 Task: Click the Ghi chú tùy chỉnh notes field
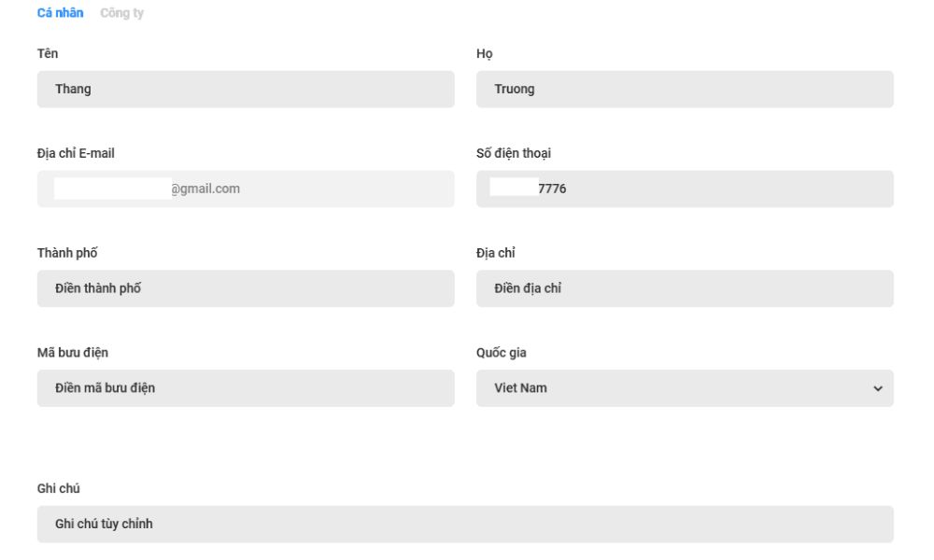click(465, 525)
